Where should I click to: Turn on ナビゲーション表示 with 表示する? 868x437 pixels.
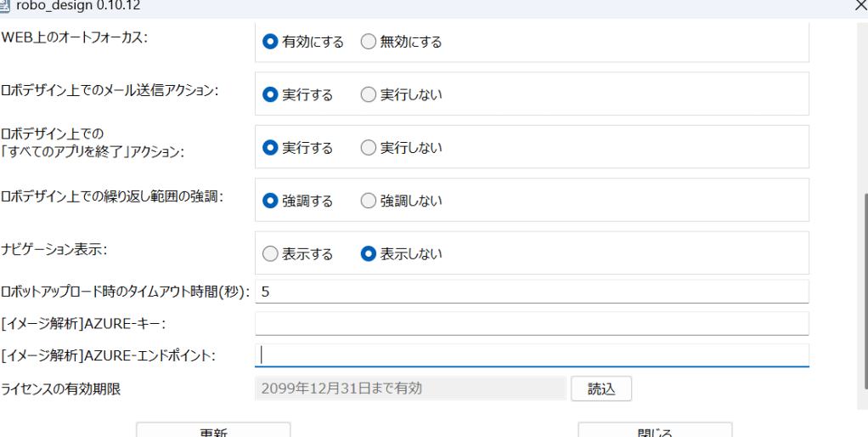tap(270, 253)
